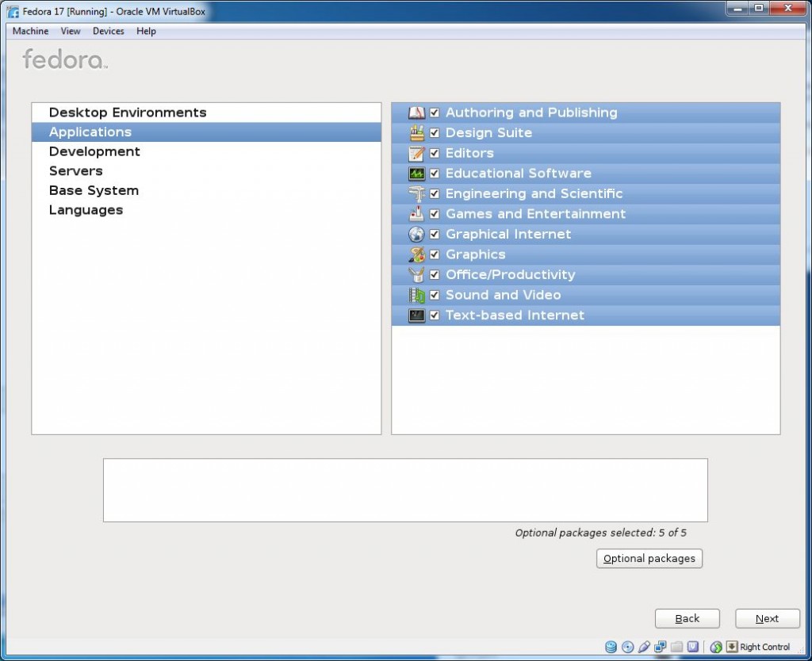Viewport: 812px width, 661px height.
Task: Uncheck the Office/Productivity checkbox
Action: tap(435, 274)
